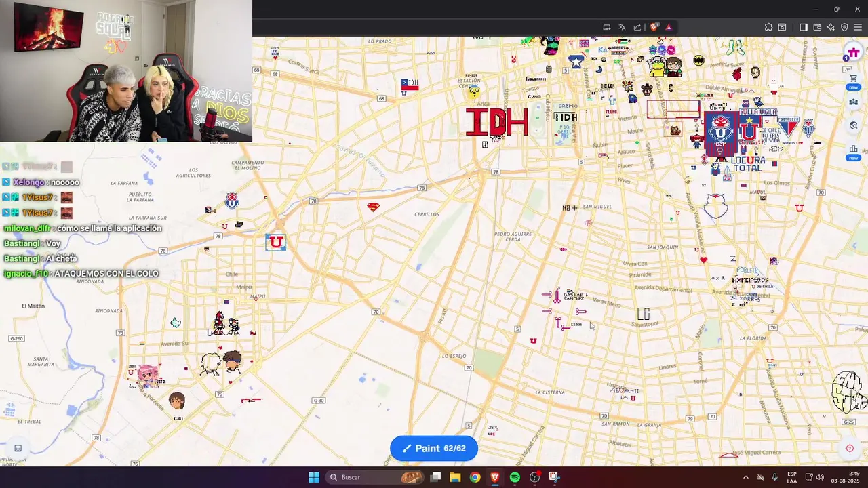Open the alliance people icon

coord(853,102)
